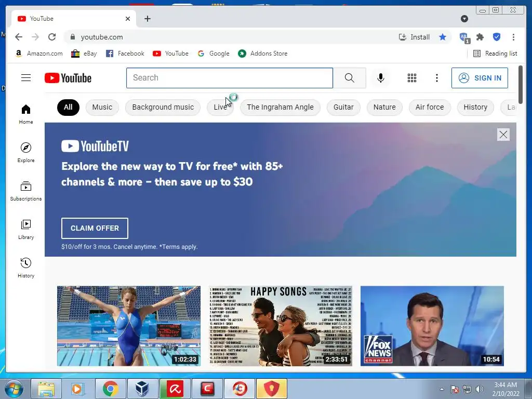This screenshot has height=399, width=532.
Task: Click the browser forward arrow
Action: click(x=35, y=37)
